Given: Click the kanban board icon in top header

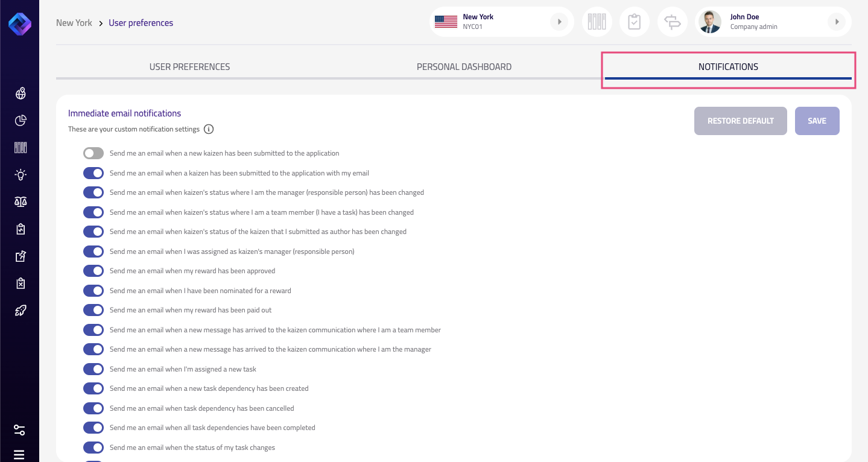Looking at the screenshot, I should point(597,22).
